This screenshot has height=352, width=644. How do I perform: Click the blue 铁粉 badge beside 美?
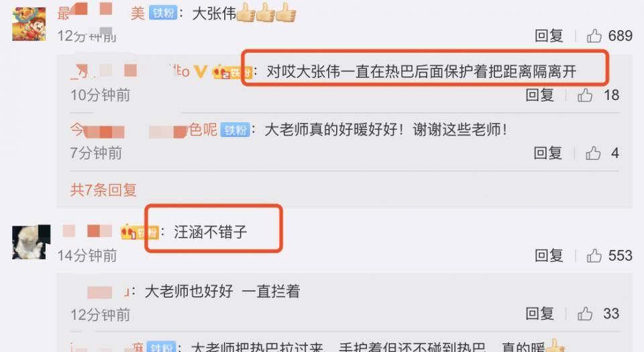pyautogui.click(x=163, y=13)
